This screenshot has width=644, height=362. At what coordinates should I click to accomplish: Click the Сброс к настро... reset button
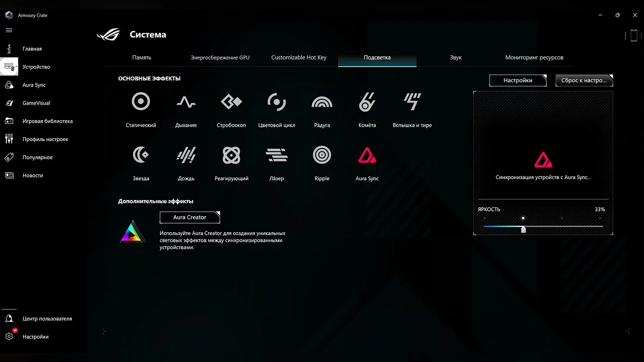click(584, 80)
